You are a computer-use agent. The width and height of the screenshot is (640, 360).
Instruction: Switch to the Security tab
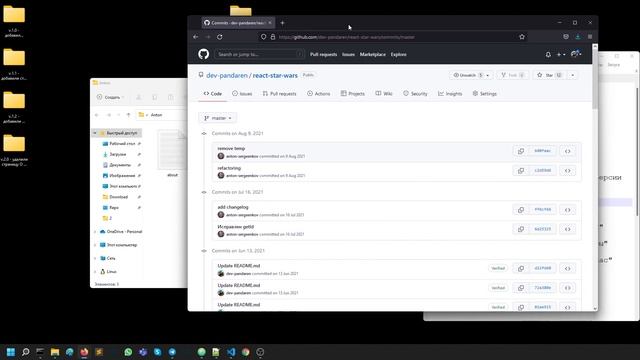point(415,93)
